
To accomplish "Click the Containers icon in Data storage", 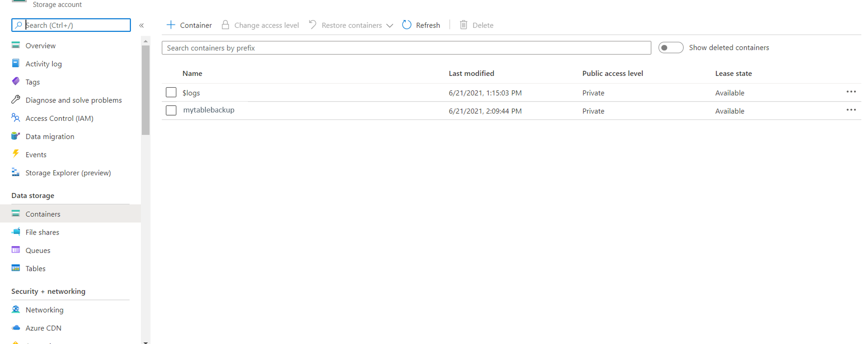I will [x=16, y=213].
